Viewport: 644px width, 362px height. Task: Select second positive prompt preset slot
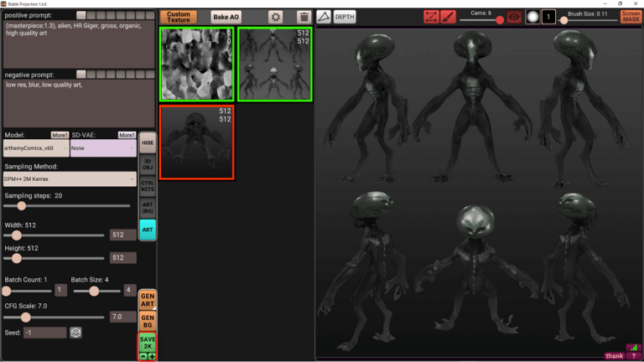coord(91,15)
